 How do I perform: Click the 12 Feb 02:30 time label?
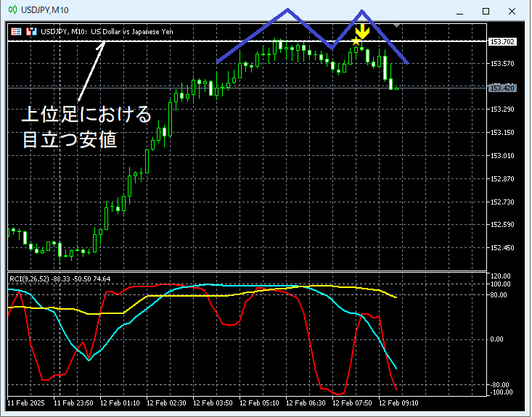[x=167, y=403]
